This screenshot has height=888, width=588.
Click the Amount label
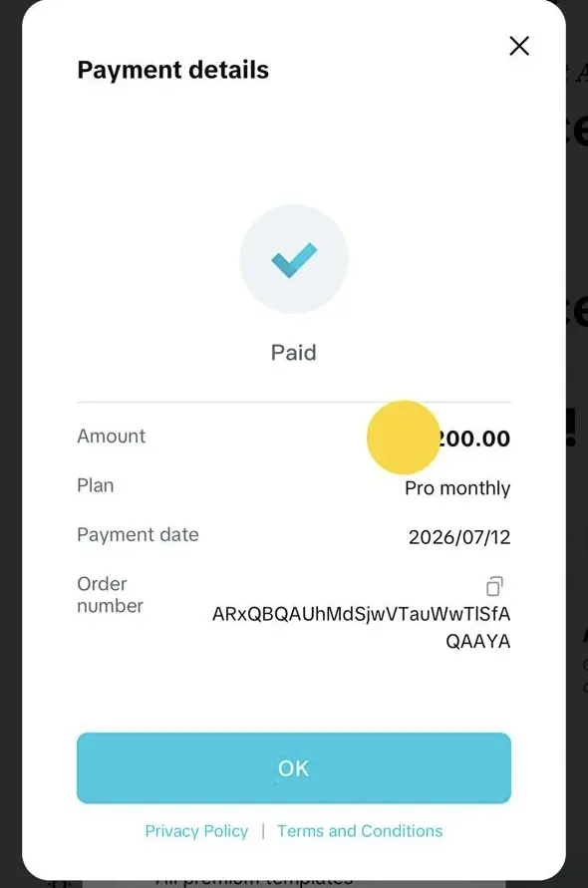tap(111, 436)
